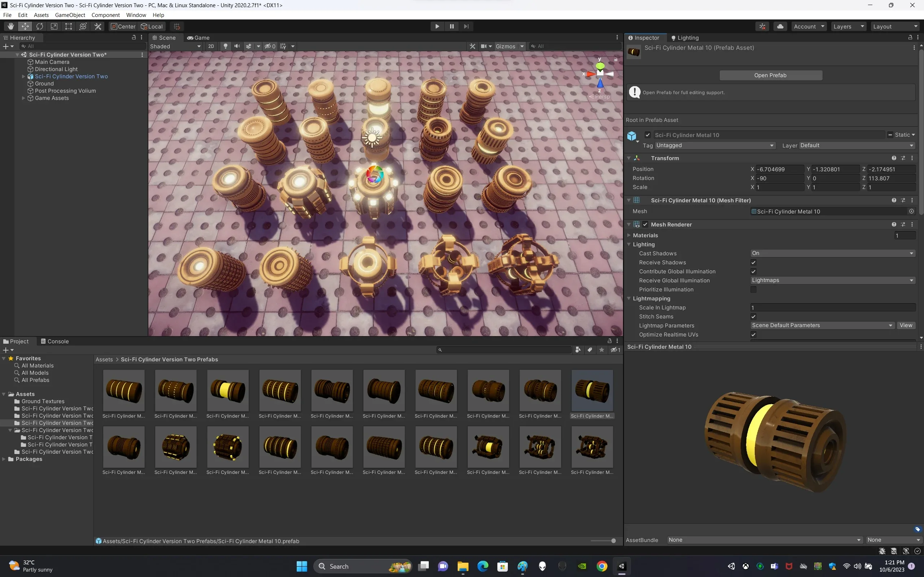Open the GameObject menu
The image size is (924, 577).
coord(70,15)
